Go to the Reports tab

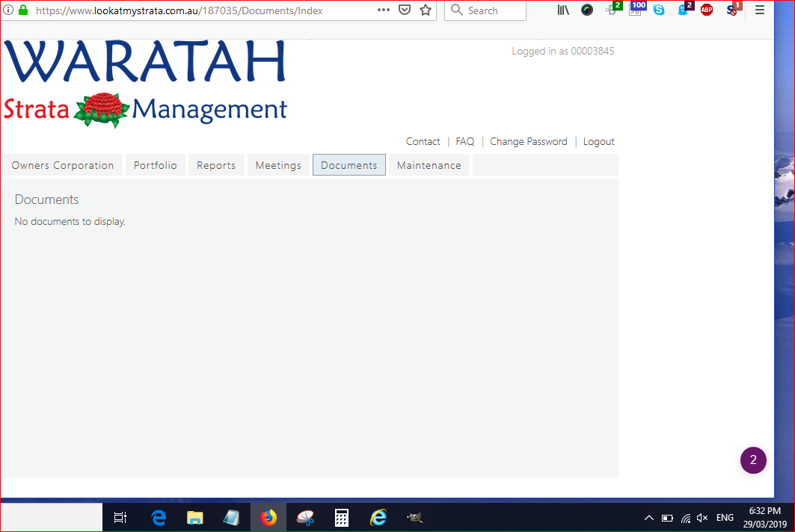[x=216, y=165]
